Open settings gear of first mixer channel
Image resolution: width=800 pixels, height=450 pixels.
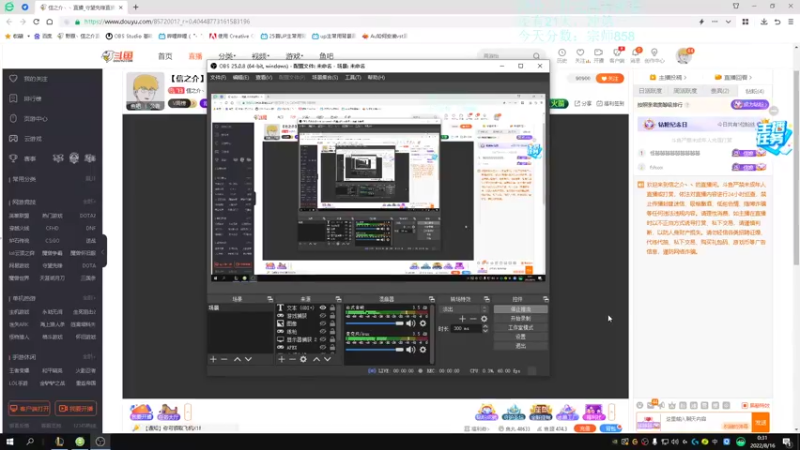pos(422,323)
